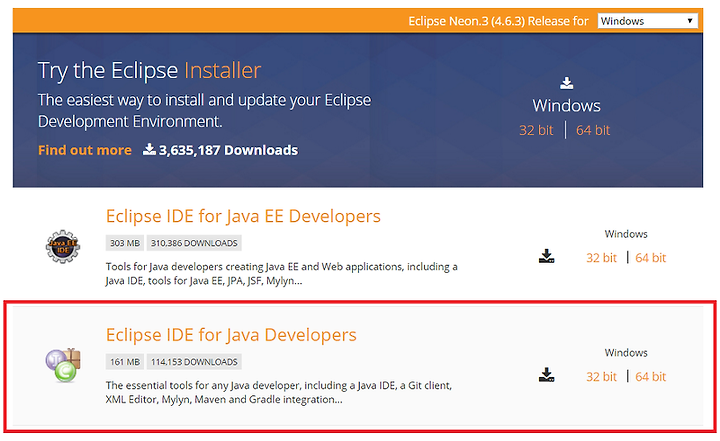This screenshot has height=441, width=720.
Task: Download 32 bit Java EE Developers package
Action: click(x=601, y=258)
